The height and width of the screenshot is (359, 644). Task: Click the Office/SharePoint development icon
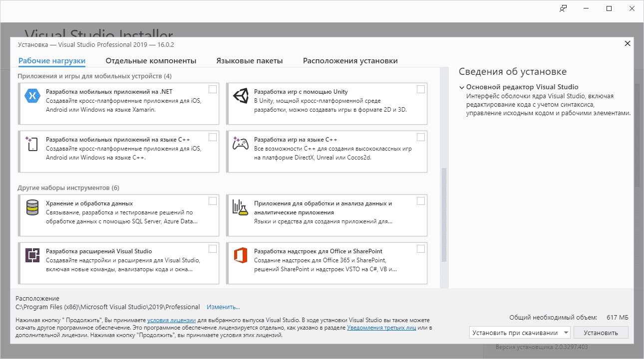(x=241, y=255)
